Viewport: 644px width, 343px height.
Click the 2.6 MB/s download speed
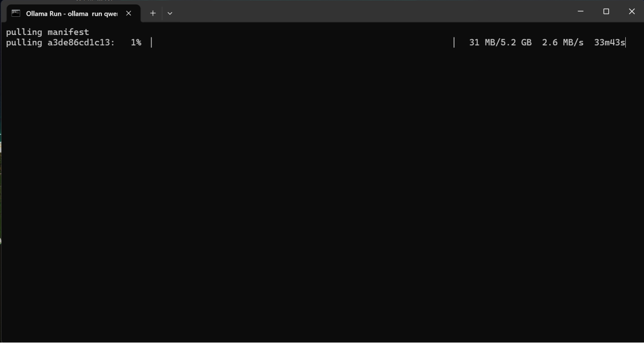point(562,43)
